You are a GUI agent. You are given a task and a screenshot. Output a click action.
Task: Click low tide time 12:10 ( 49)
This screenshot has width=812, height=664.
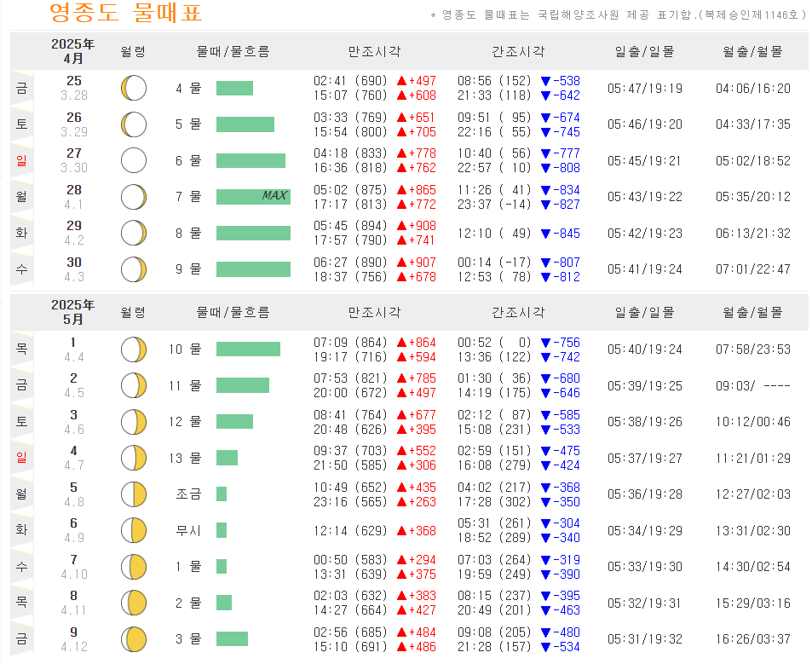494,234
